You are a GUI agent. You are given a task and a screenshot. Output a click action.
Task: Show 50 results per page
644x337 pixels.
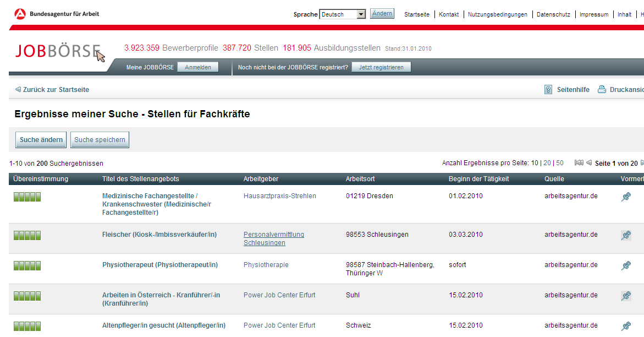560,163
